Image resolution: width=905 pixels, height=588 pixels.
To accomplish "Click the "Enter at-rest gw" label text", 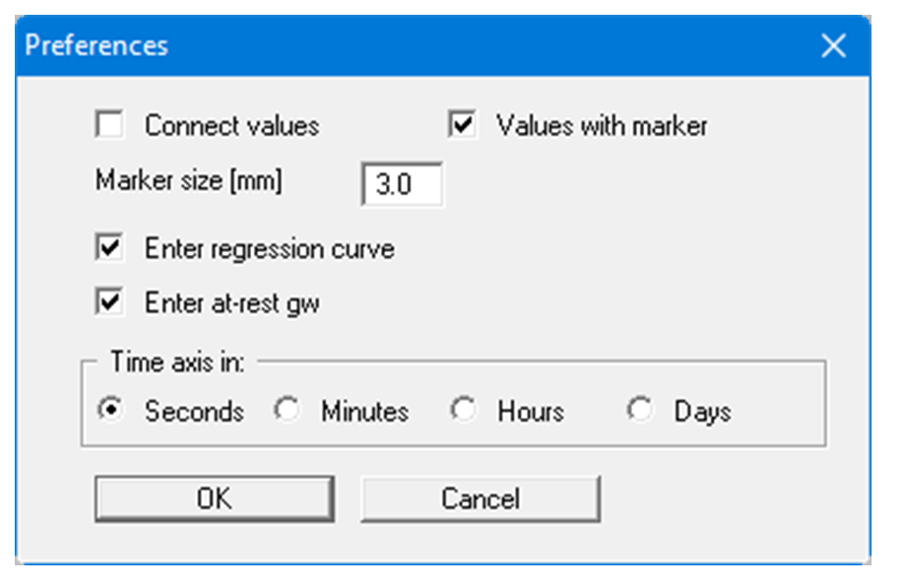I will pyautogui.click(x=231, y=303).
